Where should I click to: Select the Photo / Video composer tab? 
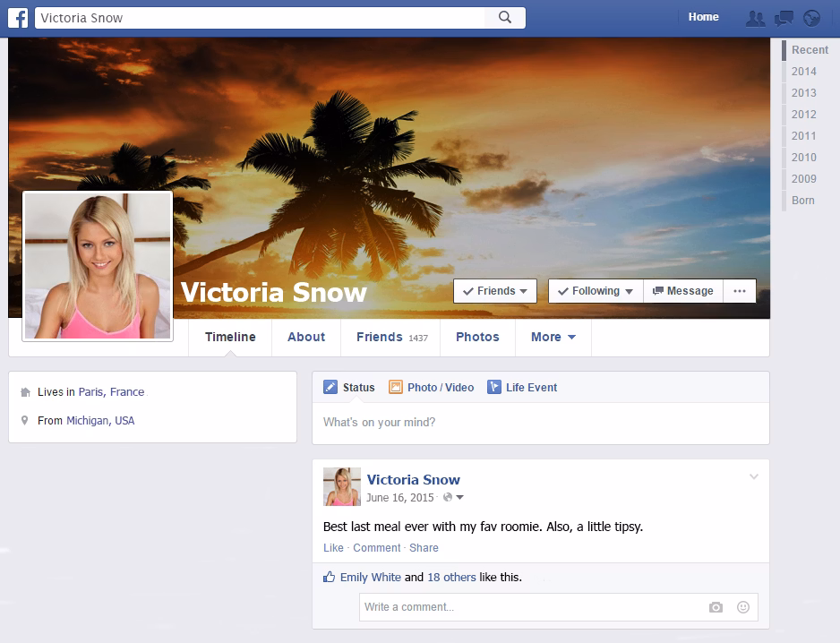(x=432, y=388)
